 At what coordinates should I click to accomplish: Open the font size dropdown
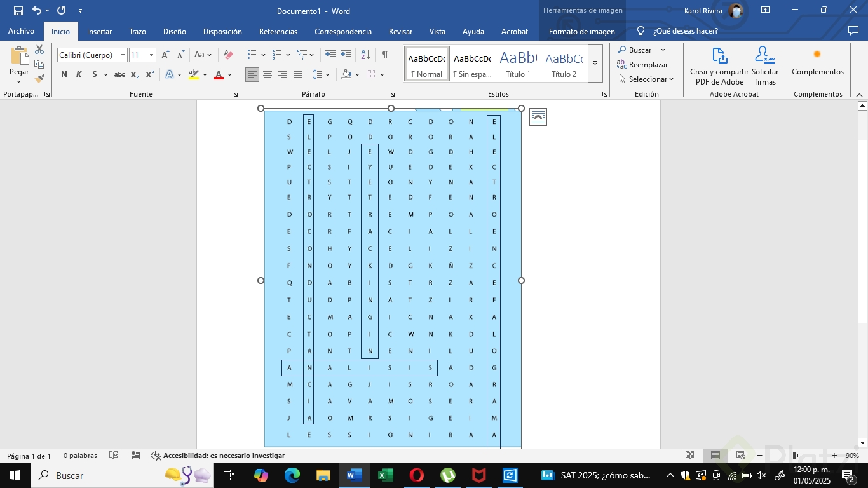point(151,55)
